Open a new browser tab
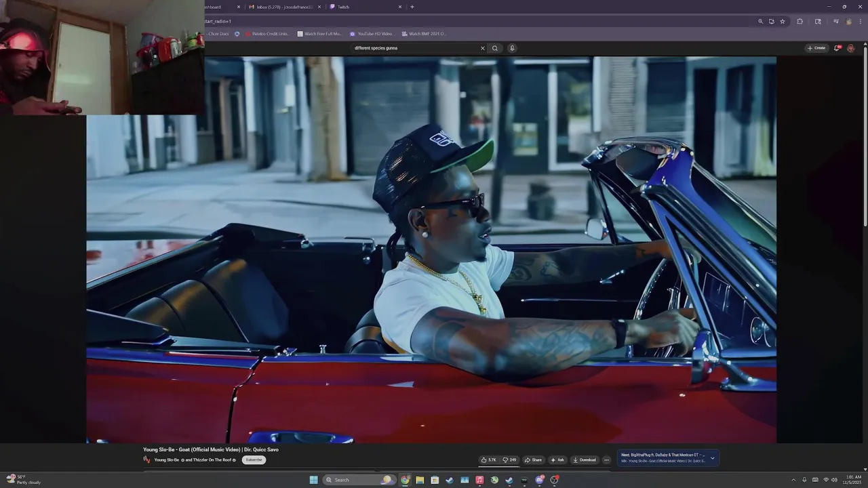The image size is (868, 488). click(x=412, y=7)
